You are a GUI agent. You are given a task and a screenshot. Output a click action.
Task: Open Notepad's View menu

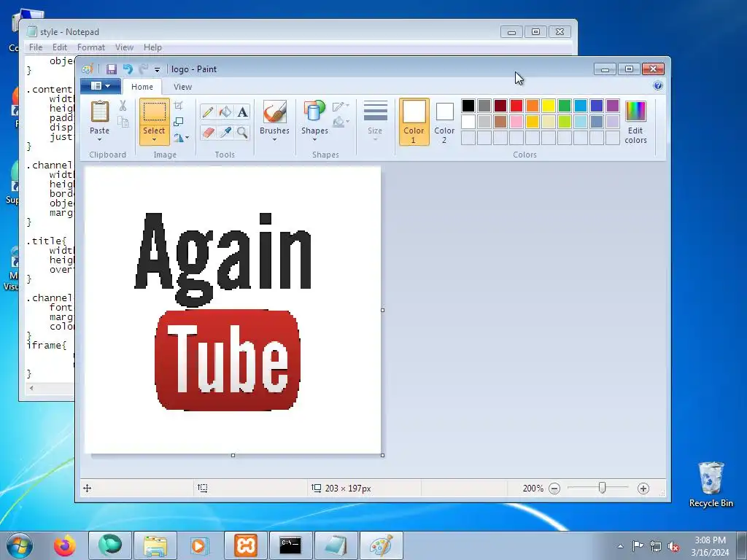[124, 47]
